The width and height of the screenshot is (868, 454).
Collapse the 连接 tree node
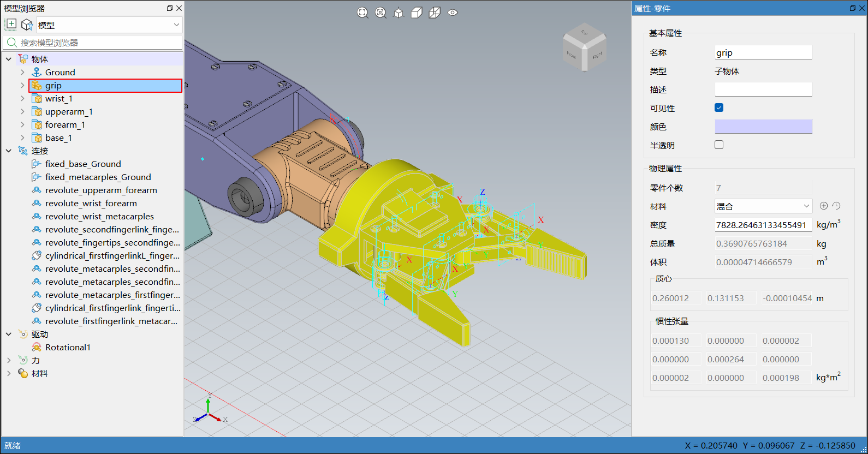pos(9,151)
